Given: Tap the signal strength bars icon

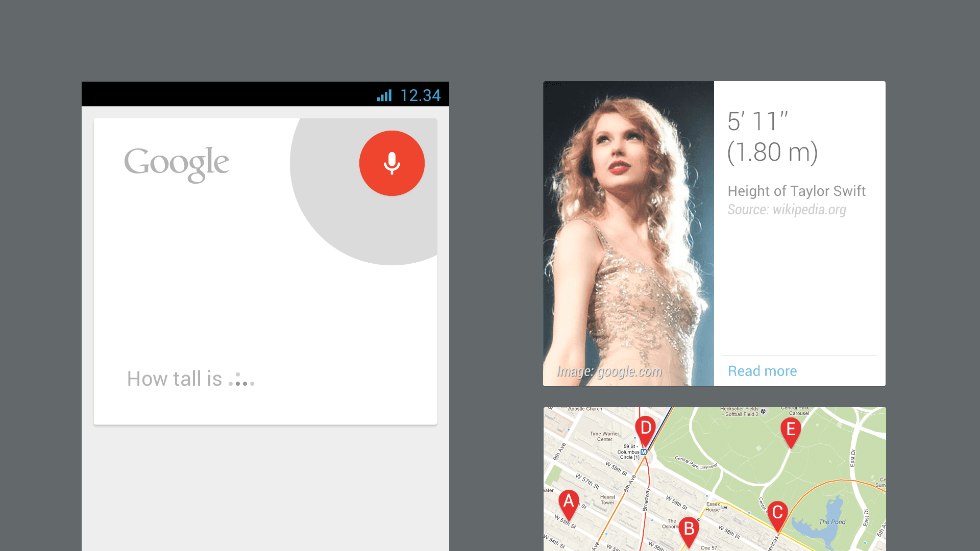Looking at the screenshot, I should (384, 95).
